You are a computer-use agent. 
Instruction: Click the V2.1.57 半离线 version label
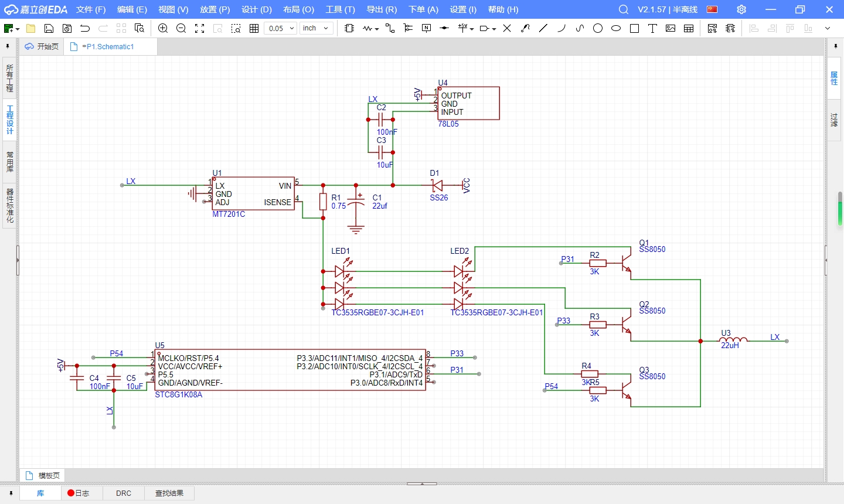point(668,9)
